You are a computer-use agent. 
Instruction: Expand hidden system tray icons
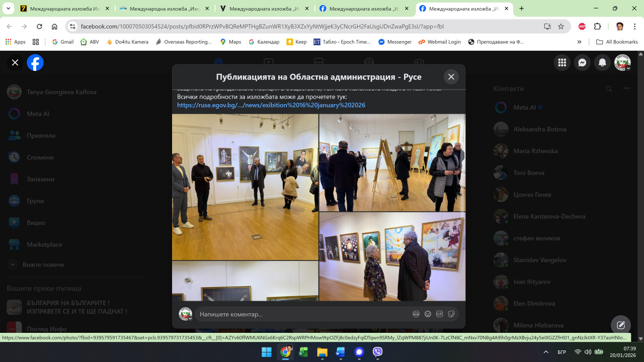[546, 352]
